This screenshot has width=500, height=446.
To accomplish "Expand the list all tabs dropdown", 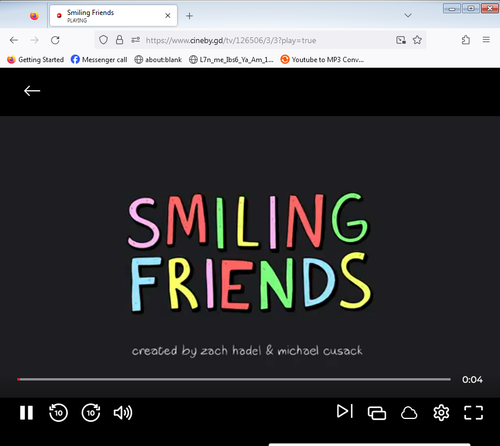I will (x=408, y=15).
